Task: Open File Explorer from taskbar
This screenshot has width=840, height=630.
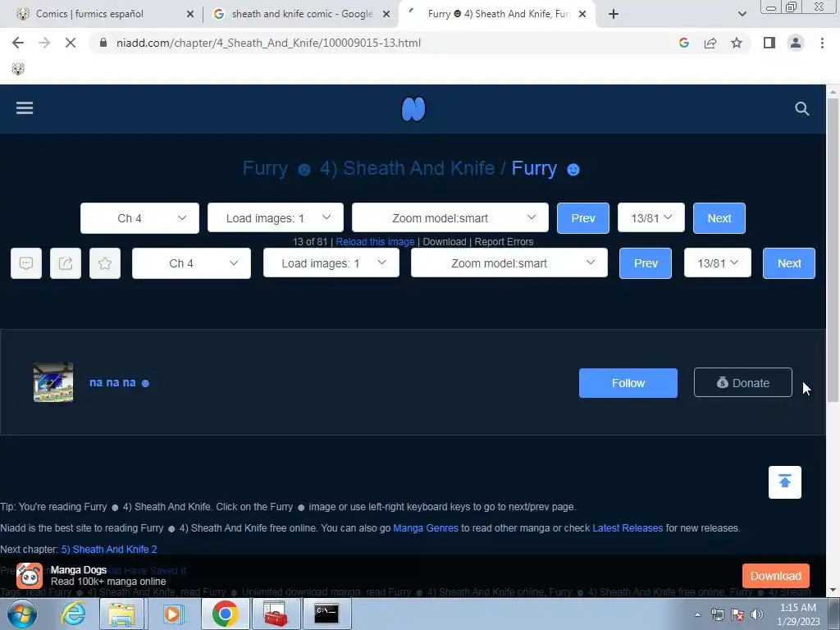Action: pos(121,614)
